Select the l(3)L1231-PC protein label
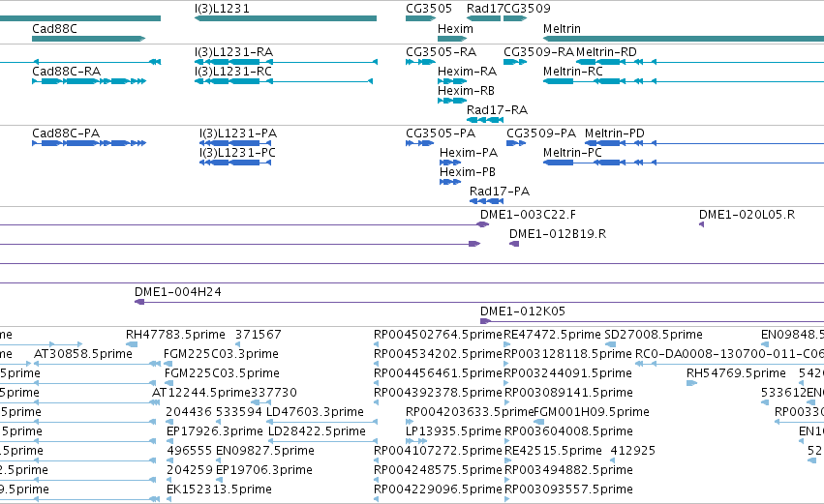The height and width of the screenshot is (504, 824). [237, 153]
